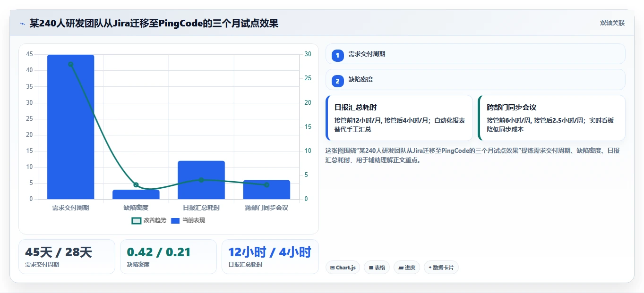Click the 双轴关联 label in header
This screenshot has height=293, width=644.
(x=612, y=23)
